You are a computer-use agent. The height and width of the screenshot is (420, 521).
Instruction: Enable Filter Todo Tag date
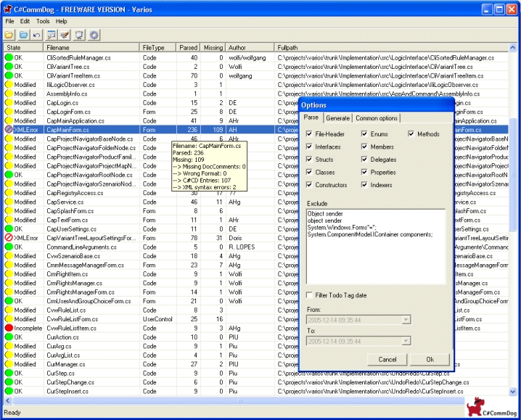pos(310,295)
